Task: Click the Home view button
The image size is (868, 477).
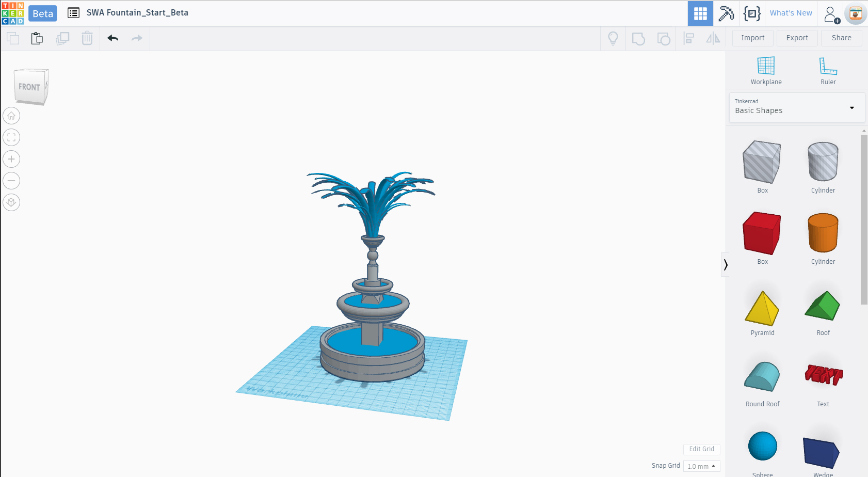Action: coord(11,116)
